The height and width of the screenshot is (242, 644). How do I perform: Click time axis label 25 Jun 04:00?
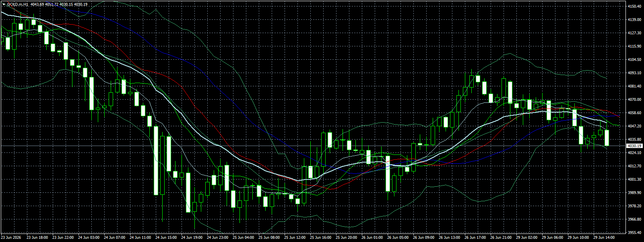(x=243, y=238)
